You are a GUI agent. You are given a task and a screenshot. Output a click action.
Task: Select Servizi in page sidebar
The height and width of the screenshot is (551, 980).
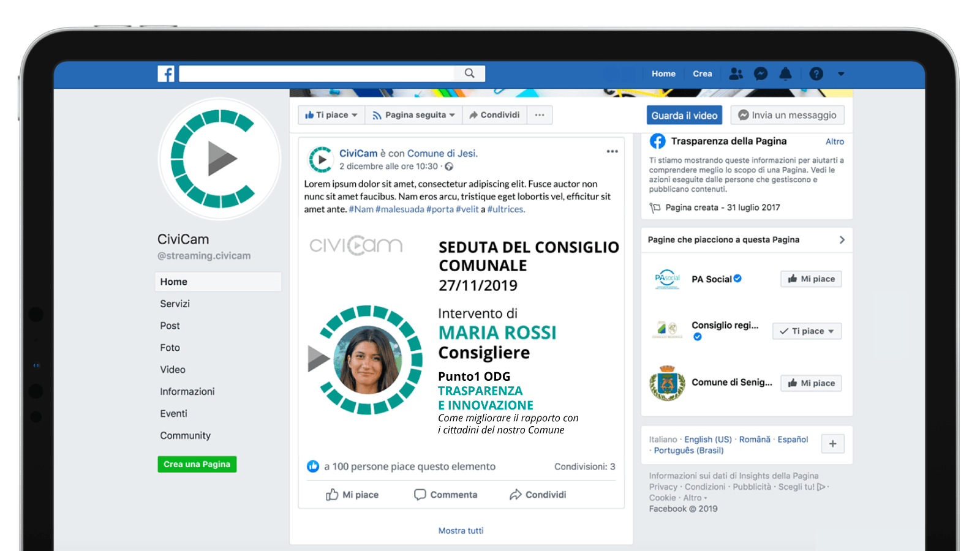(x=175, y=304)
